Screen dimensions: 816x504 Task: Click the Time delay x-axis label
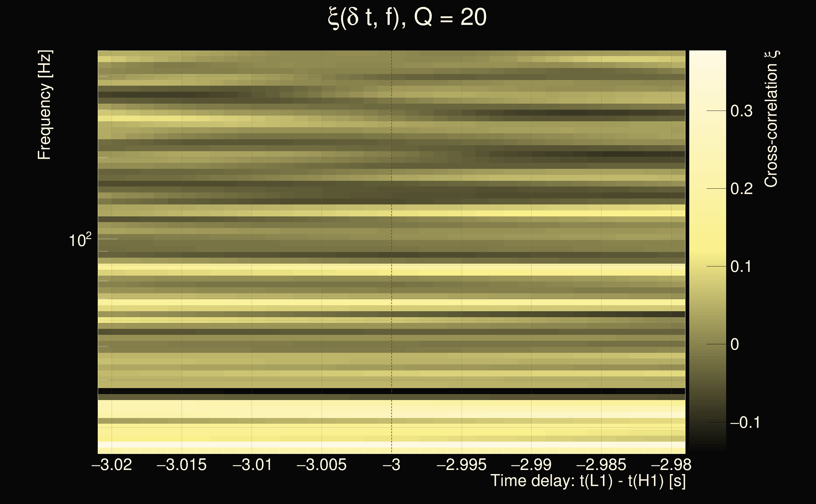(588, 481)
